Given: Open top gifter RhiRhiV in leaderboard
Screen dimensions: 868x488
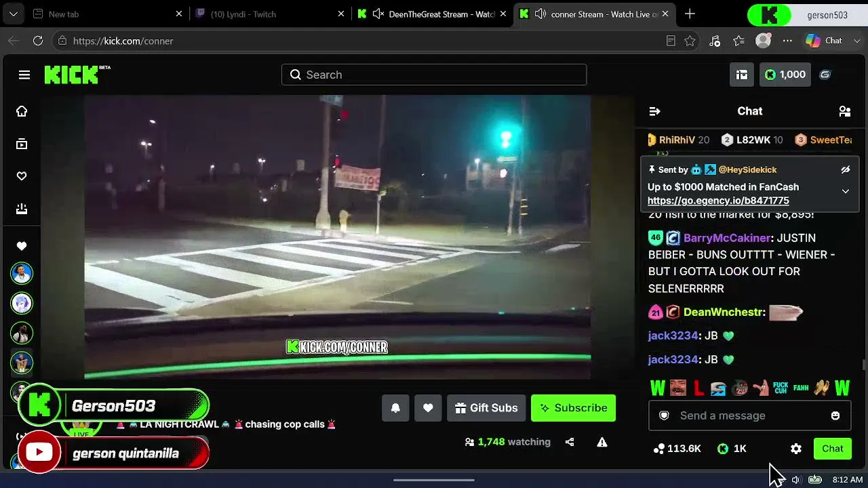Looking at the screenshot, I should (678, 140).
